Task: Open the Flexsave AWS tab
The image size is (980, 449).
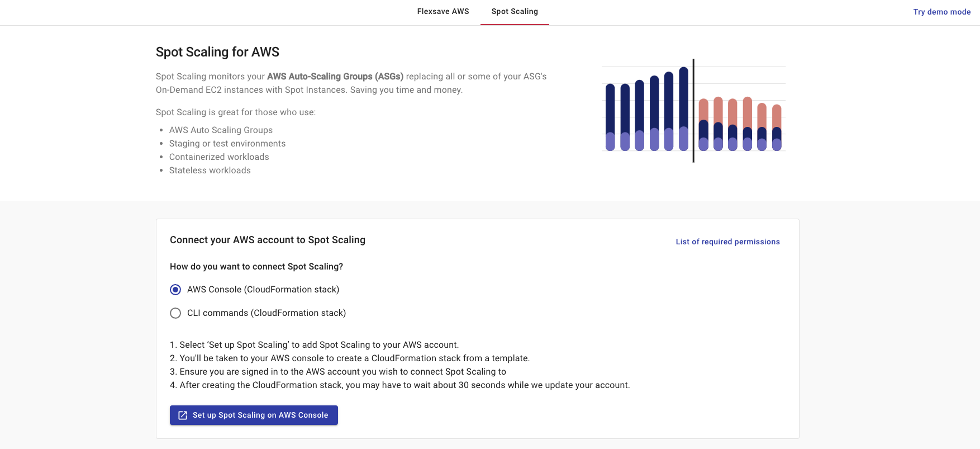Action: 443,12
